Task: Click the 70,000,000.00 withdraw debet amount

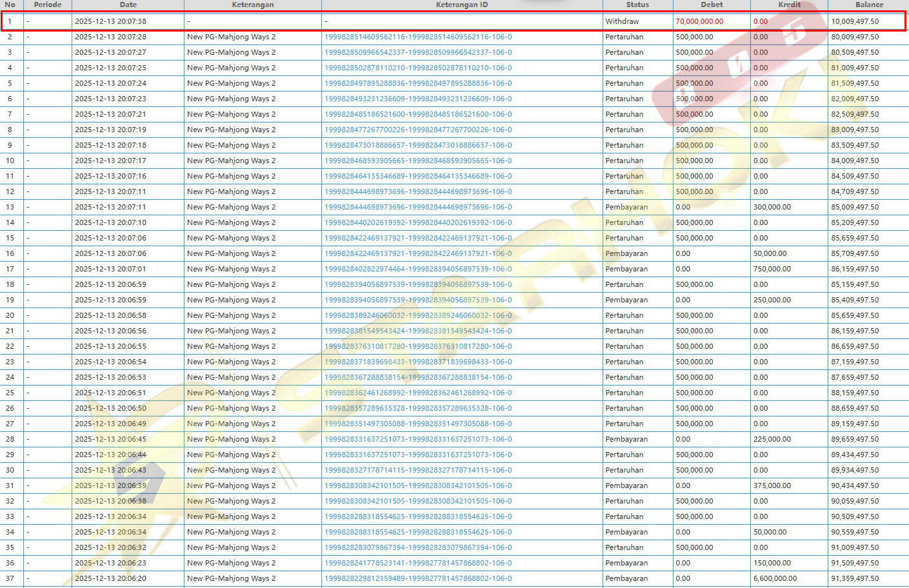Action: pyautogui.click(x=699, y=21)
